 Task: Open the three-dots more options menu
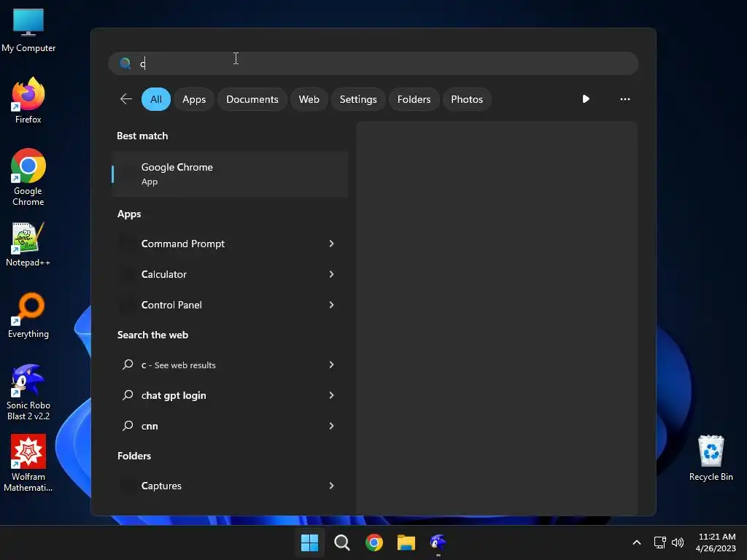click(x=625, y=99)
